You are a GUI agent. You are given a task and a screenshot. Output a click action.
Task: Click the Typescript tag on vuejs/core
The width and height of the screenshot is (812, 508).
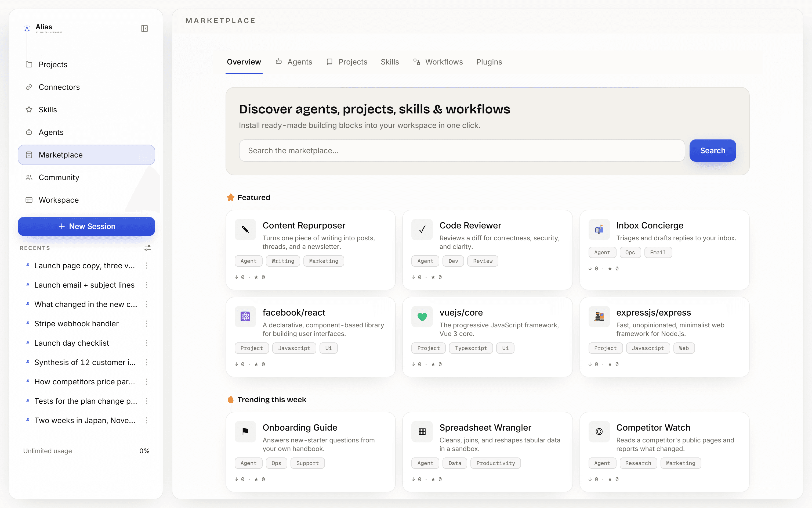(471, 348)
